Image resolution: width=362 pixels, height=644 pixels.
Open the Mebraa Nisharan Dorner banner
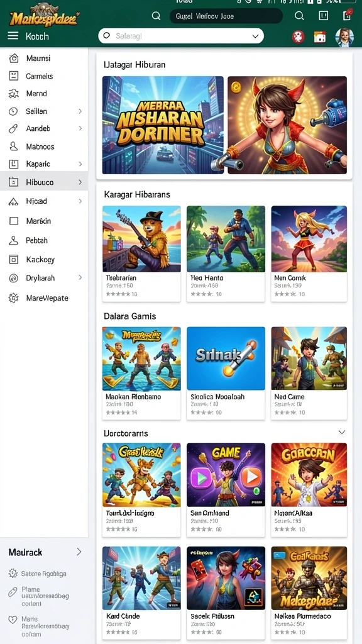[x=163, y=125]
